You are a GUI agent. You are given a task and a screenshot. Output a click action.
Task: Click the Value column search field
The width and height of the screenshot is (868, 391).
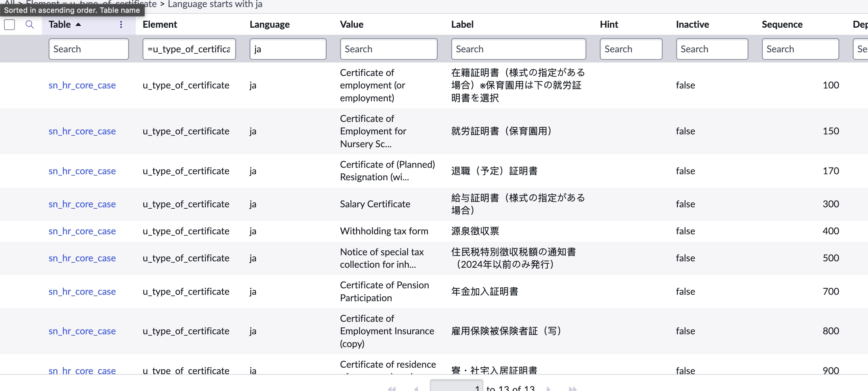(388, 49)
